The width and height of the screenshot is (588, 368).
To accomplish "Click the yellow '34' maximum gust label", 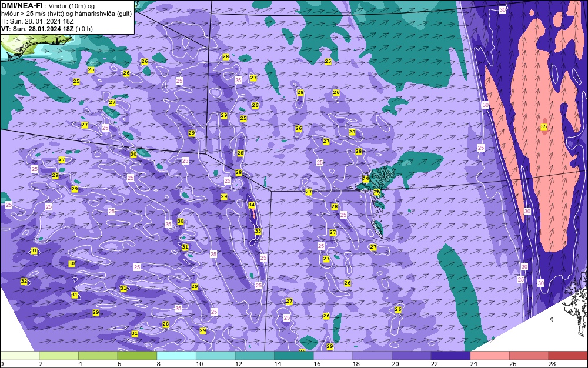I will pos(252,205).
